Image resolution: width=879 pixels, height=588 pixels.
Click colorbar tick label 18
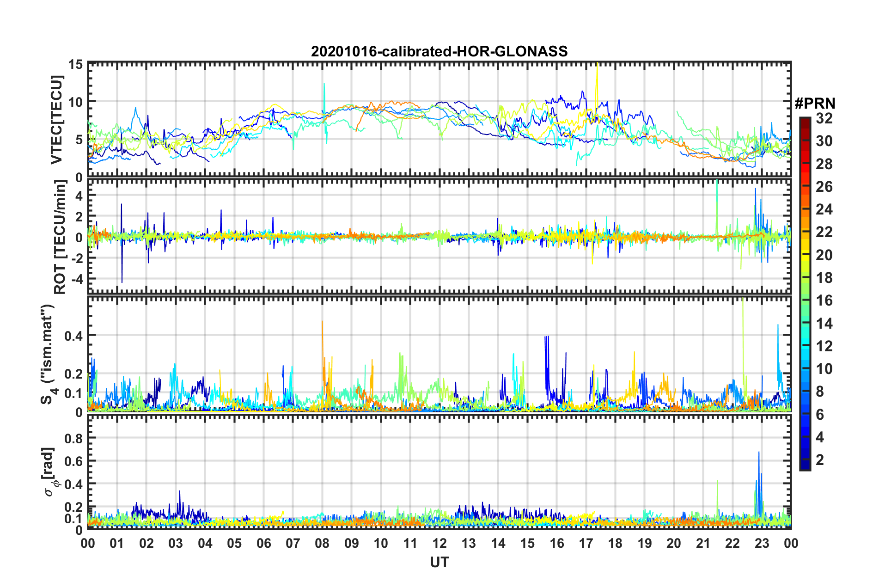[824, 278]
